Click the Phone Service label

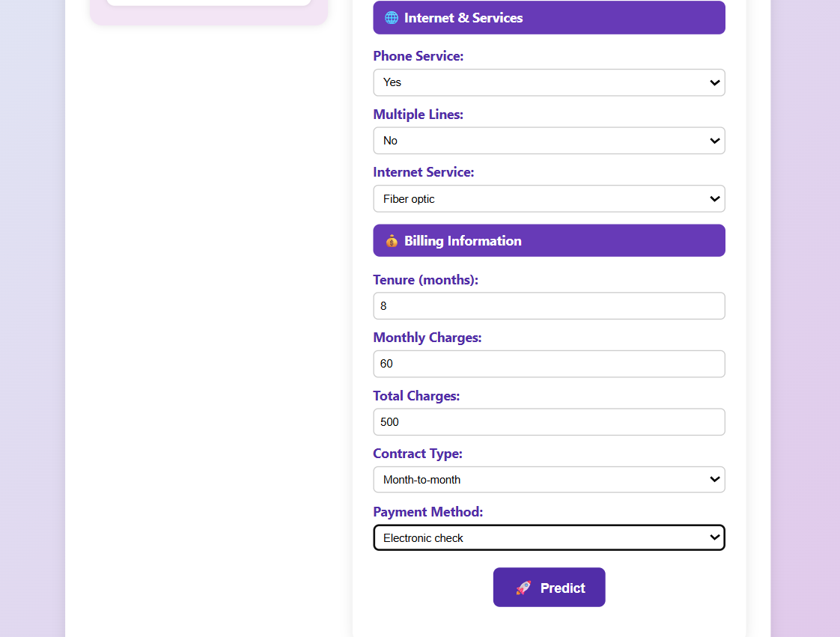coord(419,56)
